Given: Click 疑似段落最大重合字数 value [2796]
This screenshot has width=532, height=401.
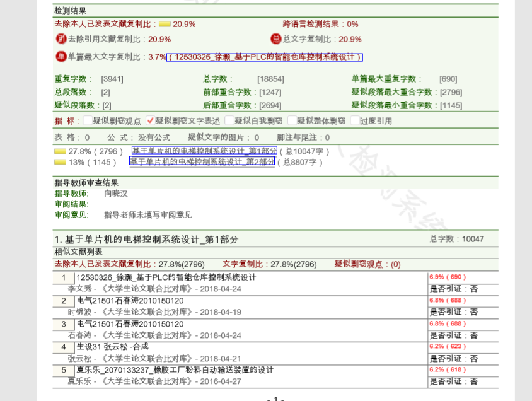Looking at the screenshot, I should tap(451, 92).
